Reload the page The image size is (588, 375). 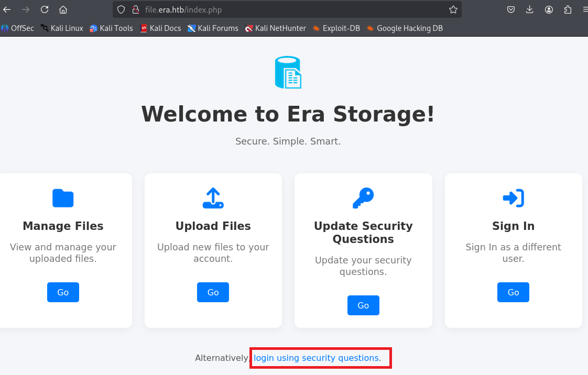(45, 9)
